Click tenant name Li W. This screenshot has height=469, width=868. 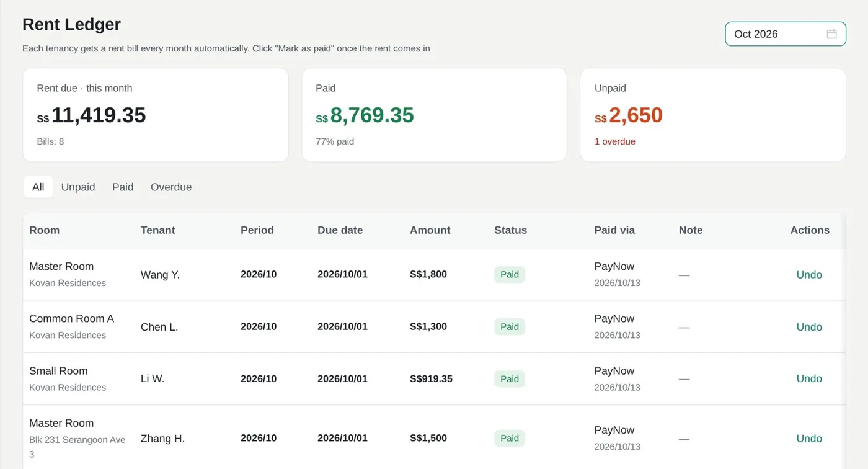pyautogui.click(x=153, y=378)
